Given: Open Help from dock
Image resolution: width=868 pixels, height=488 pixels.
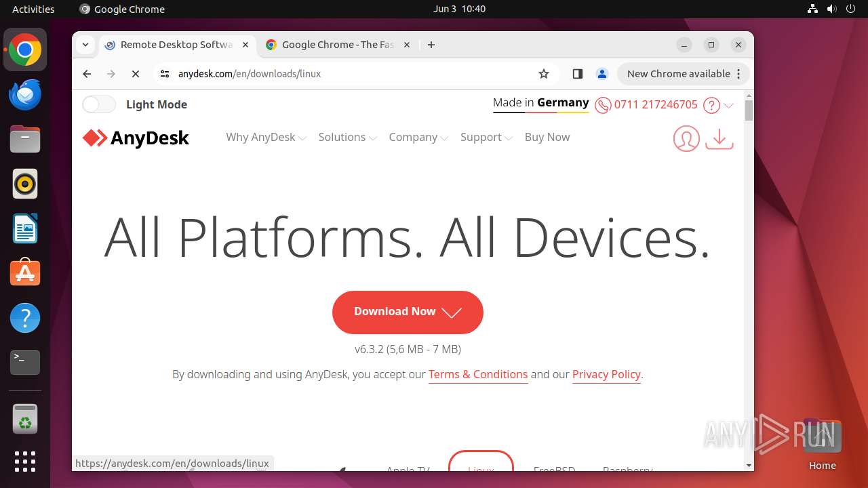Looking at the screenshot, I should [25, 318].
